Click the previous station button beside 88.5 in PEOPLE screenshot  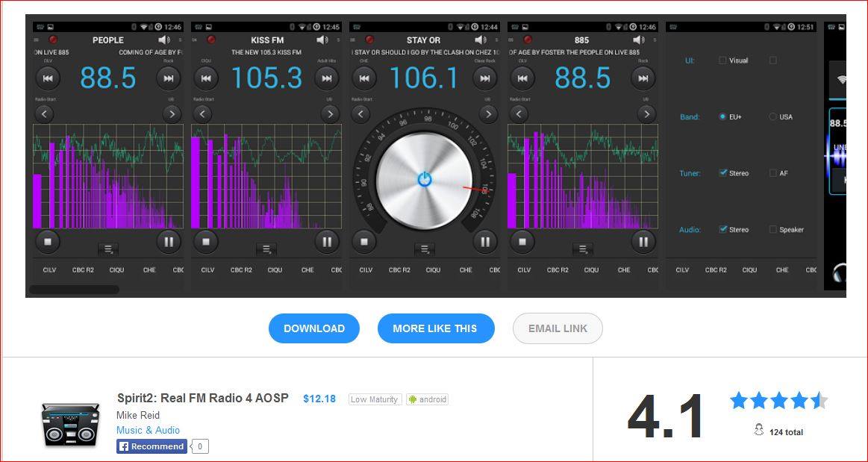[48, 78]
